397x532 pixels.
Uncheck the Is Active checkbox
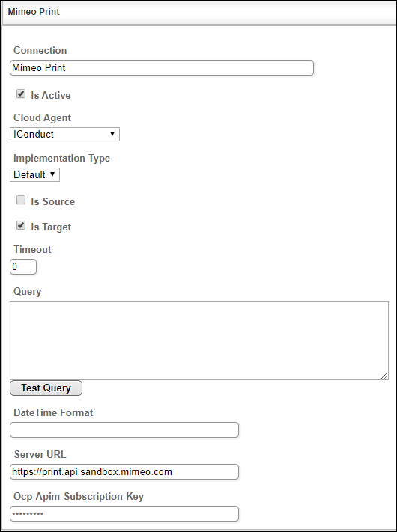click(x=21, y=94)
